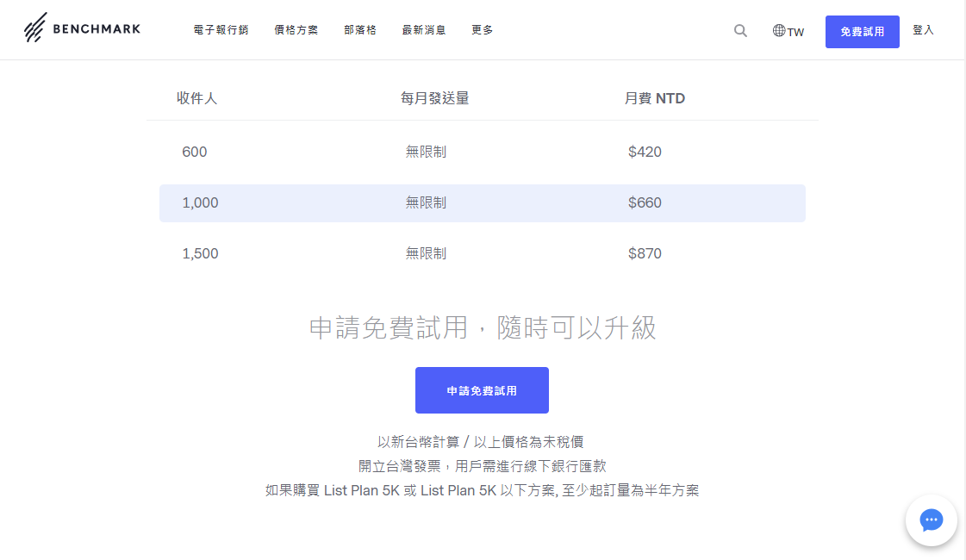The width and height of the screenshot is (966, 560).
Task: Click the 申請免費試用 button
Action: pos(482,390)
